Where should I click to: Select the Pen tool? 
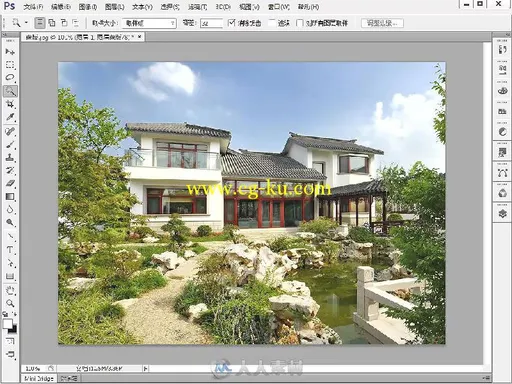[10, 237]
